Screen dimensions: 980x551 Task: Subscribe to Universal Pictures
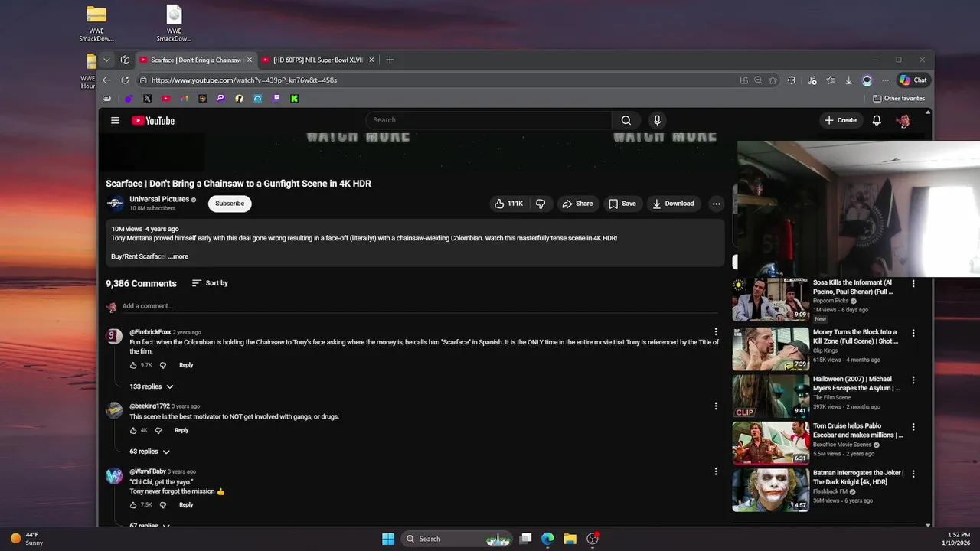[230, 204]
